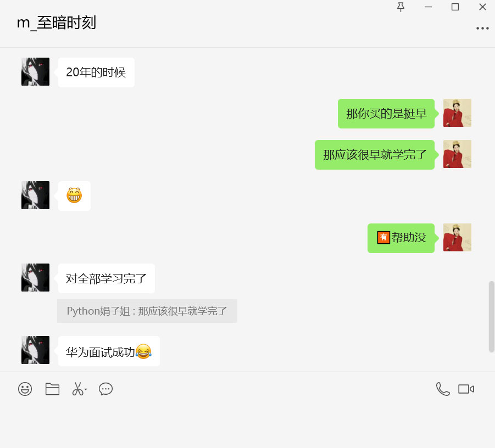495x448 pixels.
Task: Select the green bubble 那应该很早就学完了
Action: [375, 155]
